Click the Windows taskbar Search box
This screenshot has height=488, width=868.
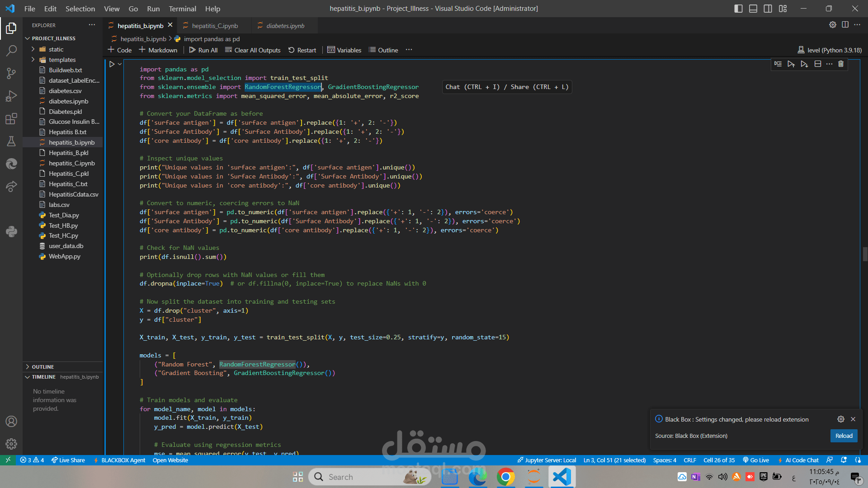coord(362,477)
